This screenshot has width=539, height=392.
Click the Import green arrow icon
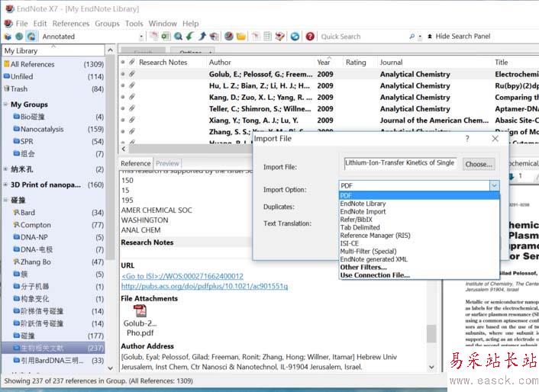pyautogui.click(x=190, y=36)
